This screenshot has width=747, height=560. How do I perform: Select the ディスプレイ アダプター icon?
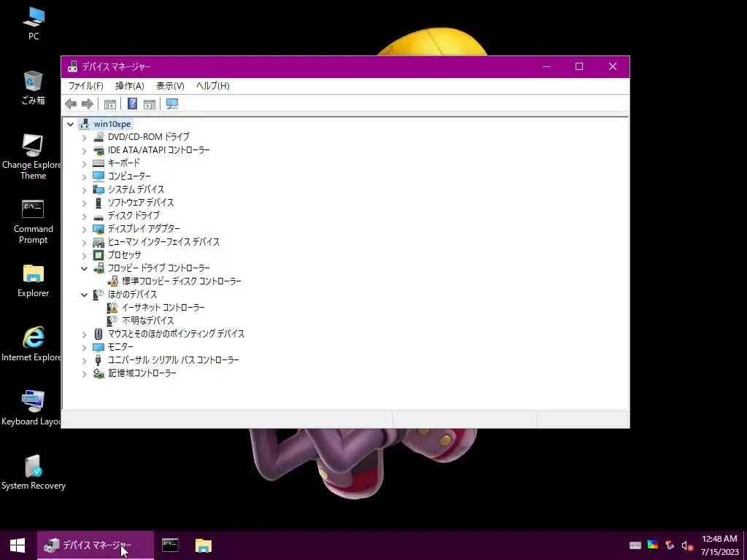pos(98,228)
